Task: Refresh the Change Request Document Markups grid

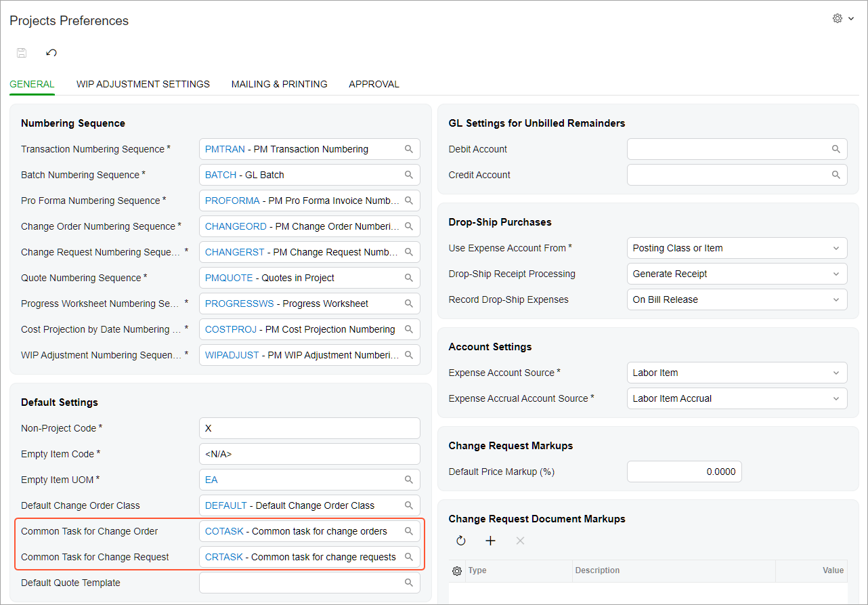Action: click(461, 541)
